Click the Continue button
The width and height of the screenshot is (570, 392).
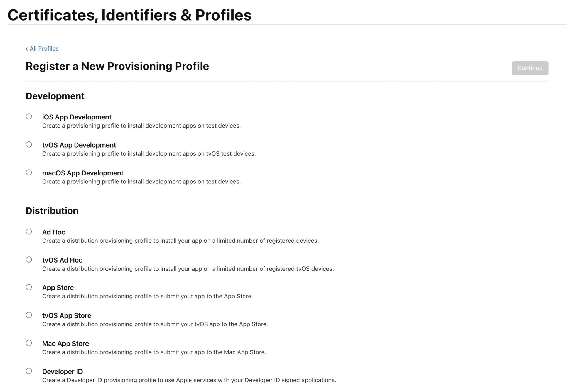coord(529,68)
